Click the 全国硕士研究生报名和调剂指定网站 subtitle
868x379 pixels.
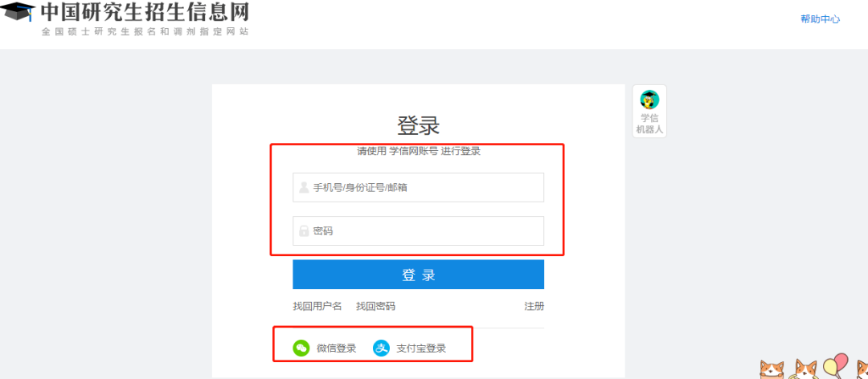(x=145, y=32)
